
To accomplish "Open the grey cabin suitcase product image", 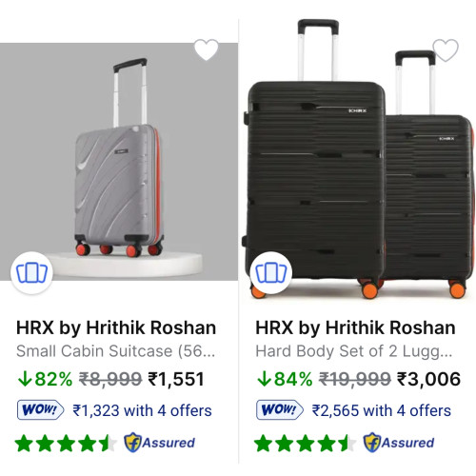I will pyautogui.click(x=119, y=162).
